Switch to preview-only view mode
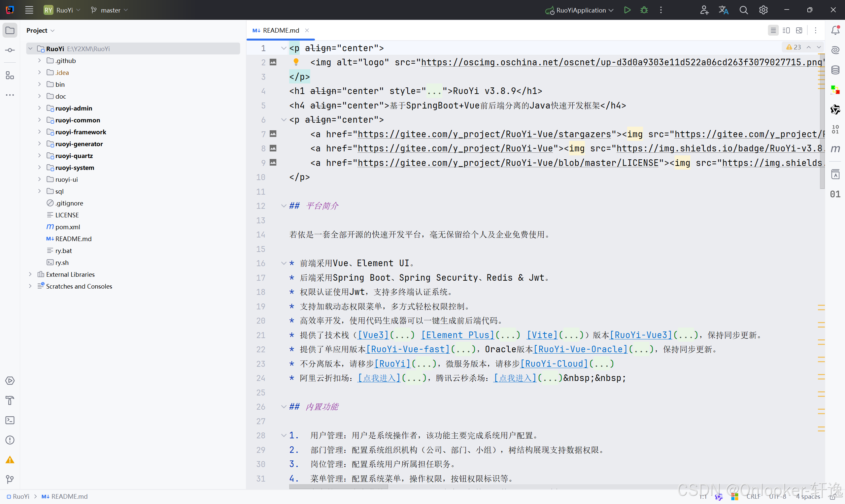This screenshot has height=504, width=845. click(x=799, y=30)
